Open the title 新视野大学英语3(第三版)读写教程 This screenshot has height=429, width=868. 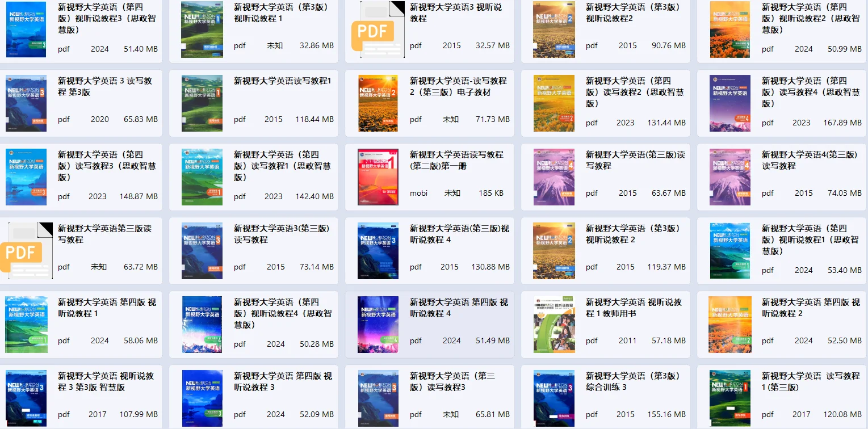282,234
